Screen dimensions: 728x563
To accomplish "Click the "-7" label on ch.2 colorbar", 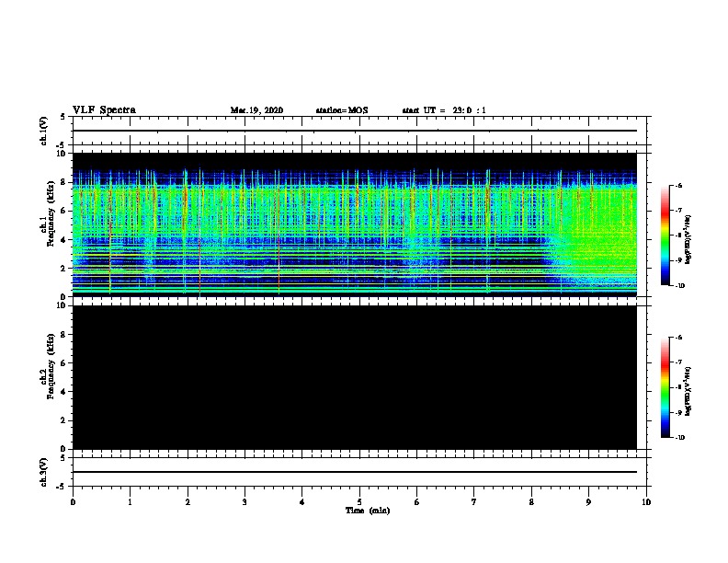I will pos(678,362).
